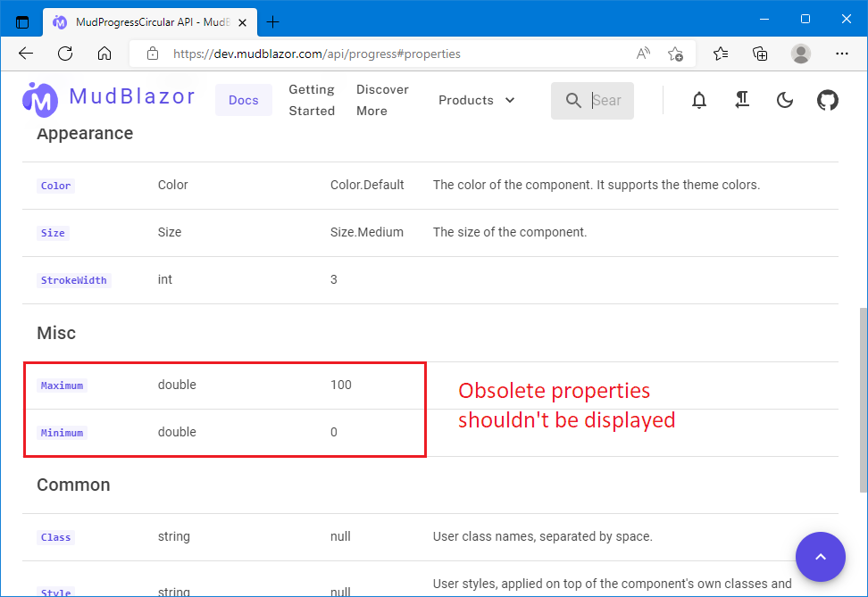Image resolution: width=868 pixels, height=597 pixels.
Task: Go to the browser home page icon
Action: coord(104,54)
